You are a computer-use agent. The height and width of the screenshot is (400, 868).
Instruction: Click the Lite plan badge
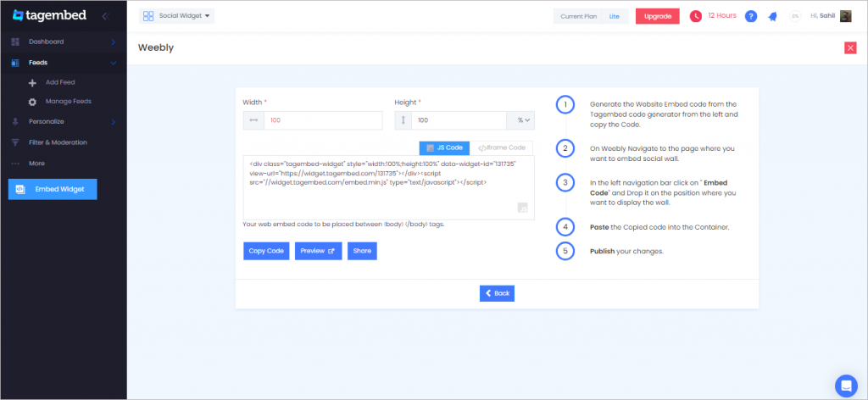pyautogui.click(x=615, y=16)
